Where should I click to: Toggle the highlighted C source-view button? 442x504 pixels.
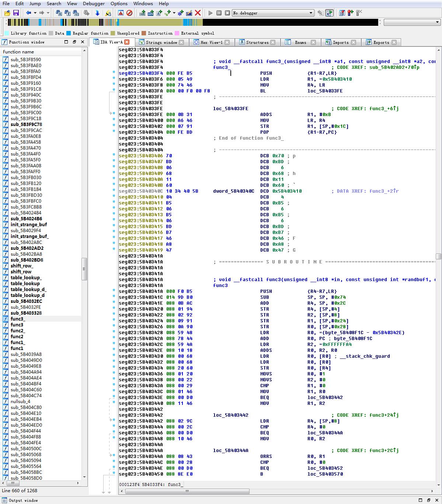pyautogui.click(x=329, y=13)
